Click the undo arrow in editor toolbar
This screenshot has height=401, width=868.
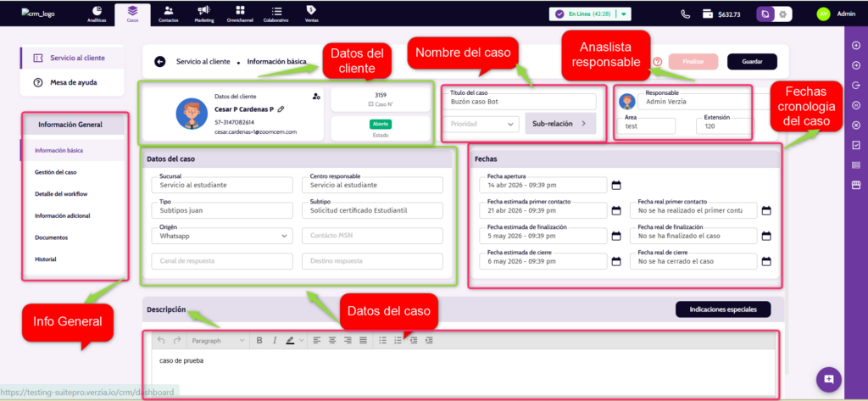161,340
